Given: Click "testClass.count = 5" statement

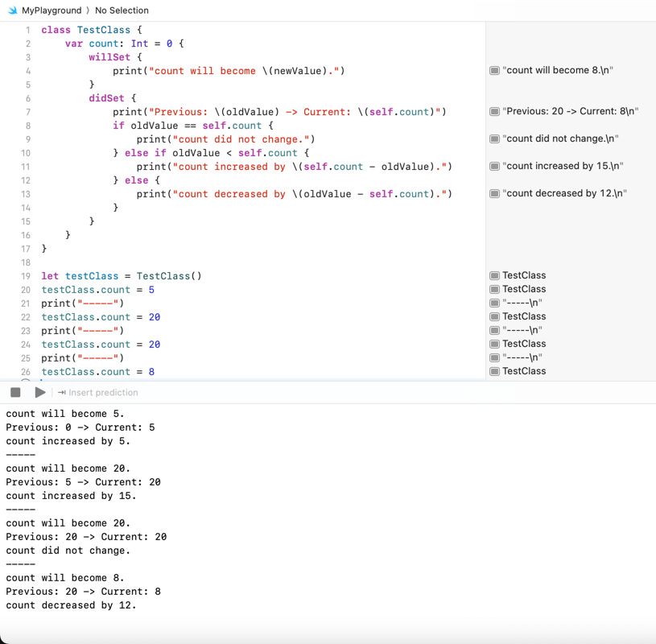Looking at the screenshot, I should (x=98, y=290).
